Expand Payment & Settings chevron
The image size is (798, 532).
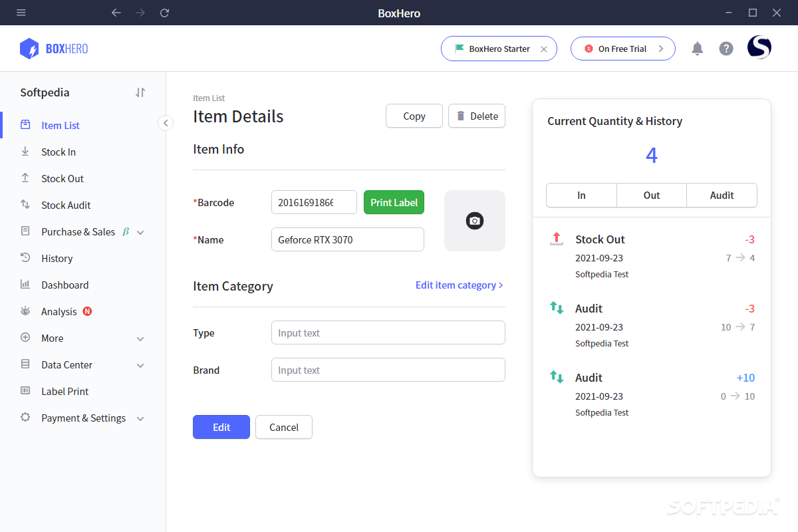coord(140,418)
